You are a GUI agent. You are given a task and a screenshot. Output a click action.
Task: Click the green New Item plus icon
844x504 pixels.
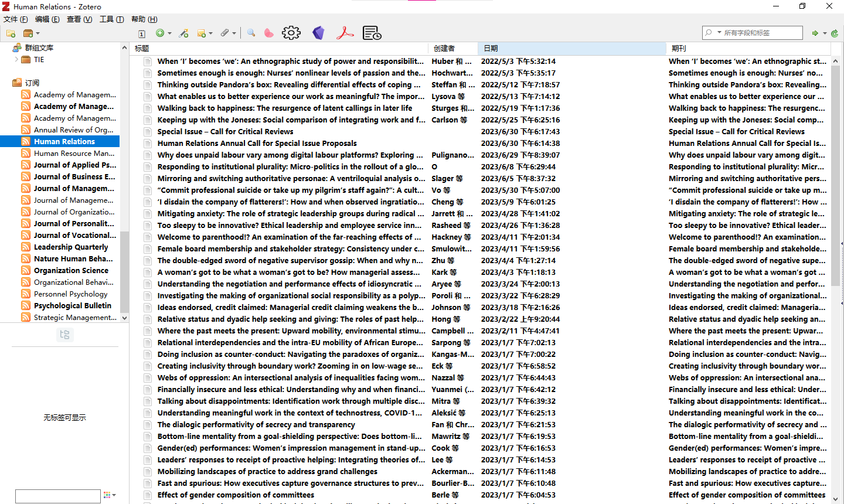point(160,33)
